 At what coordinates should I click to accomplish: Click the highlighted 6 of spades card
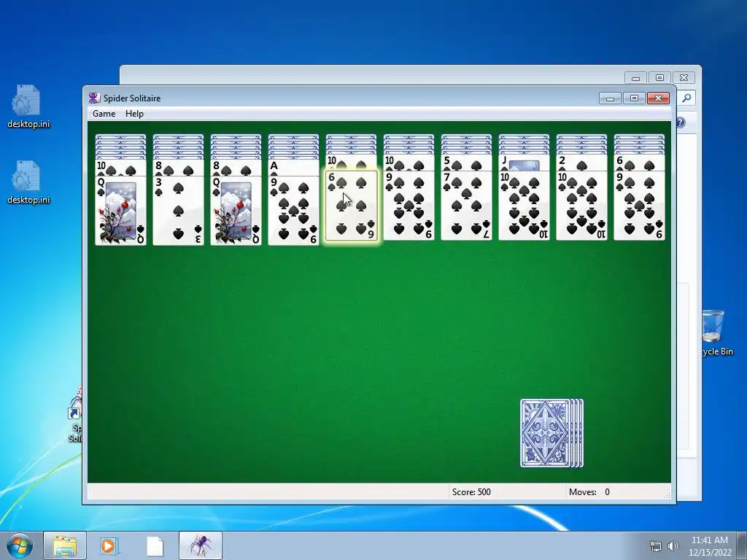click(x=351, y=206)
